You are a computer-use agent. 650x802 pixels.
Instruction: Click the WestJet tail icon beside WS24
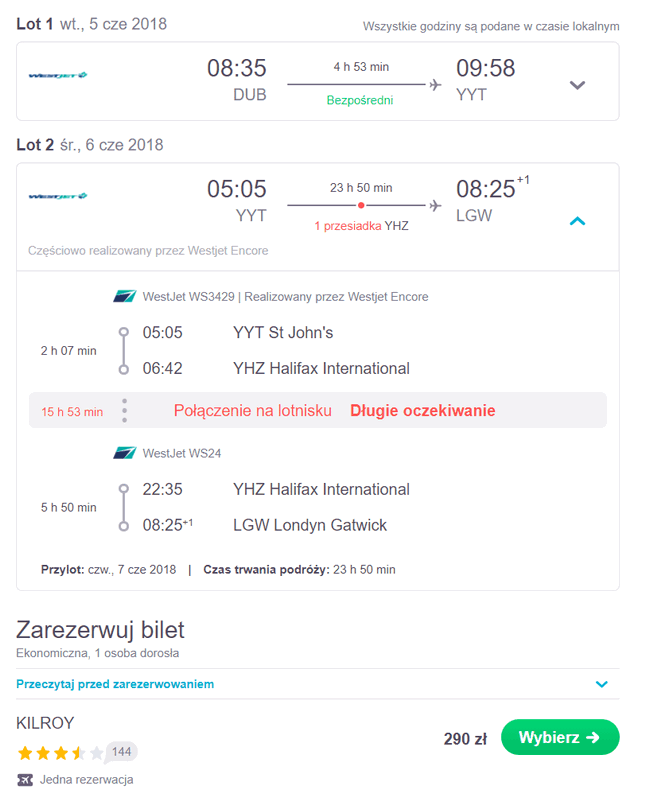coord(125,453)
